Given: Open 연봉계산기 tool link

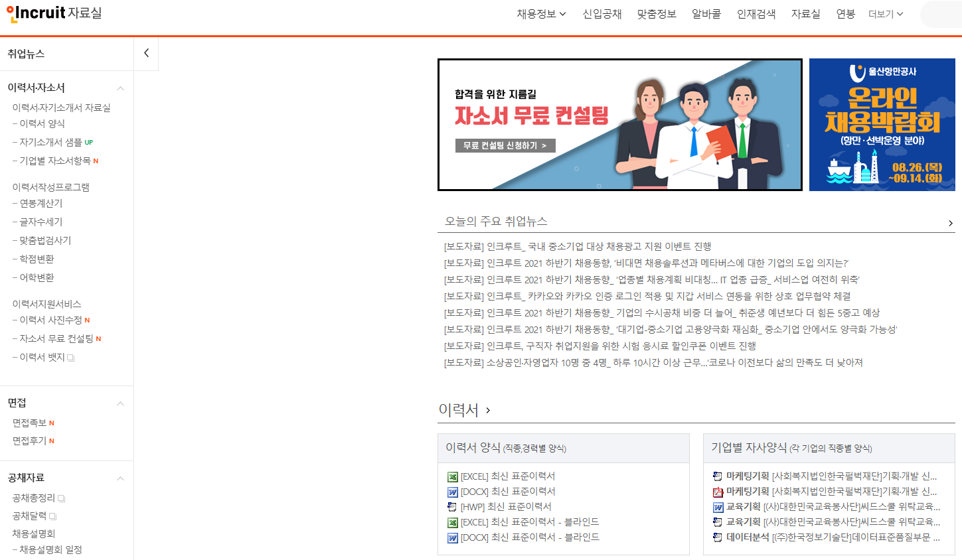Looking at the screenshot, I should tap(40, 203).
